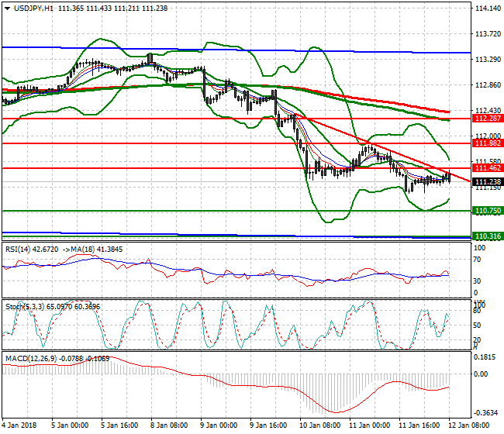
Task: Click the 12 Jan 08:00 time axis label
Action: pyautogui.click(x=468, y=425)
